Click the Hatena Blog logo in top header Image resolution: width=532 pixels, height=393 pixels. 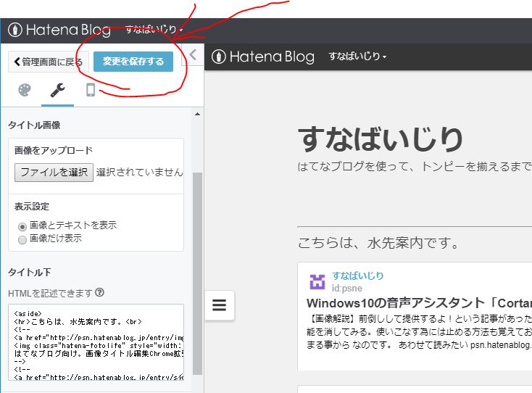pyautogui.click(x=59, y=30)
